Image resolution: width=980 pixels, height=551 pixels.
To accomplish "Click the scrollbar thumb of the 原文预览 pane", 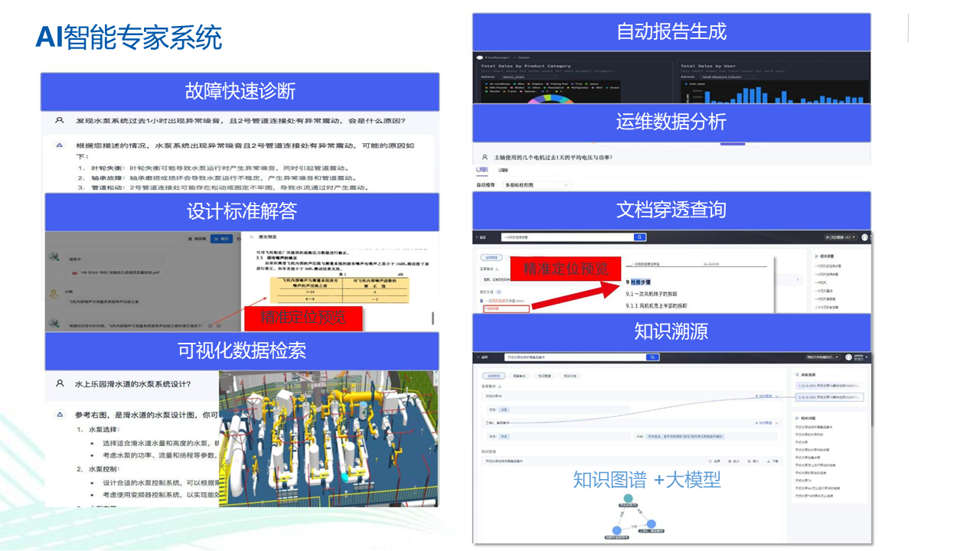I will [x=433, y=318].
